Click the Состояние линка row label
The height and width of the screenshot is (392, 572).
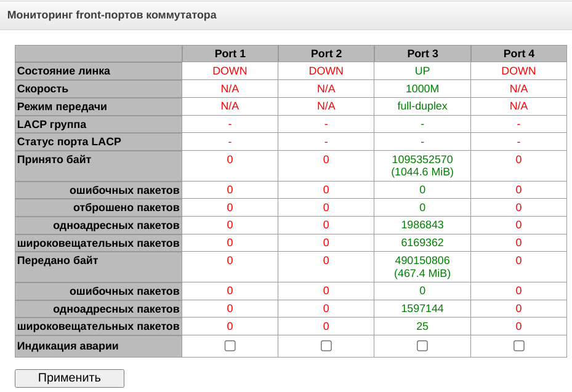pos(64,71)
